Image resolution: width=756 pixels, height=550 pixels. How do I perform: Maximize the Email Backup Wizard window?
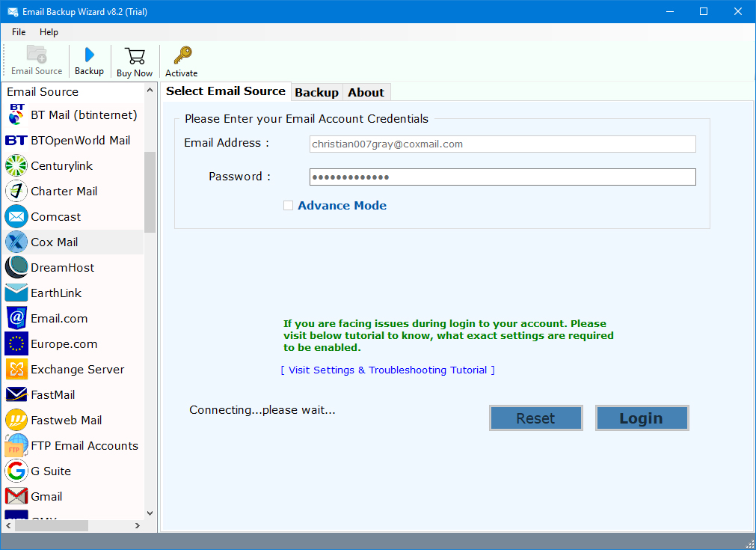pyautogui.click(x=704, y=11)
